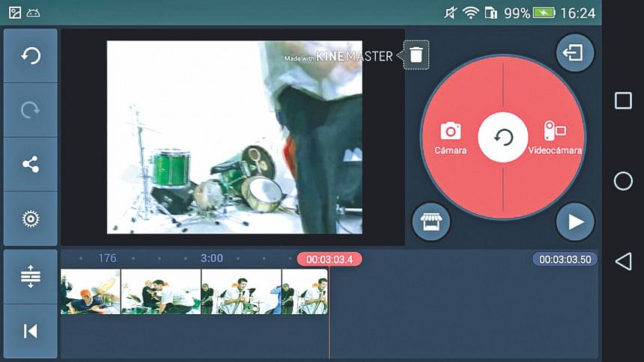Viewport: 644px width, 362px height.
Task: Click the total duration label 00:03:03.50
Action: pos(565,259)
